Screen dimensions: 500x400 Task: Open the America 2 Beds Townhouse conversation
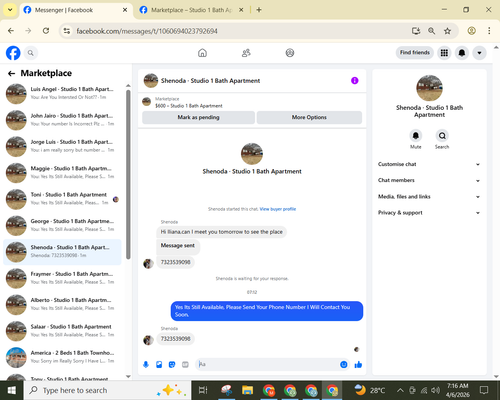62,357
